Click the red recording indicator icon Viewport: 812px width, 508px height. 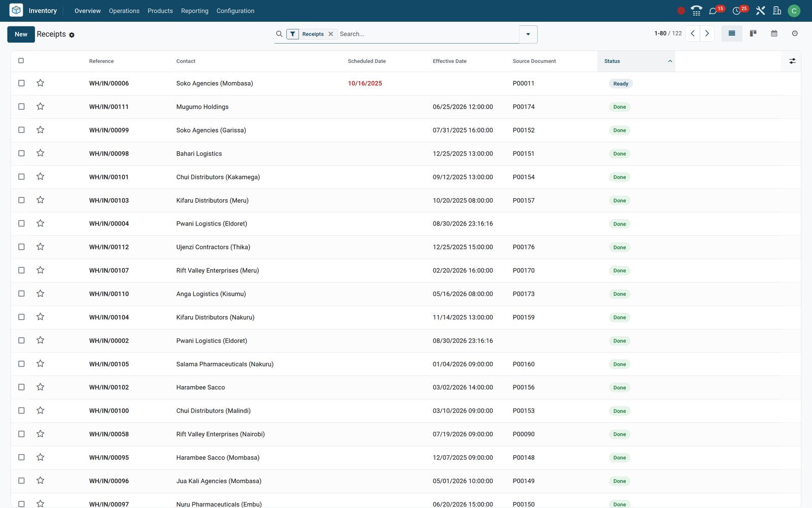tap(681, 11)
